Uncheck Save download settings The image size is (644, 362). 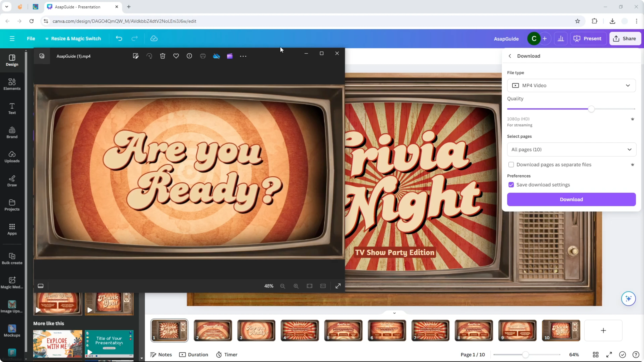pyautogui.click(x=511, y=185)
